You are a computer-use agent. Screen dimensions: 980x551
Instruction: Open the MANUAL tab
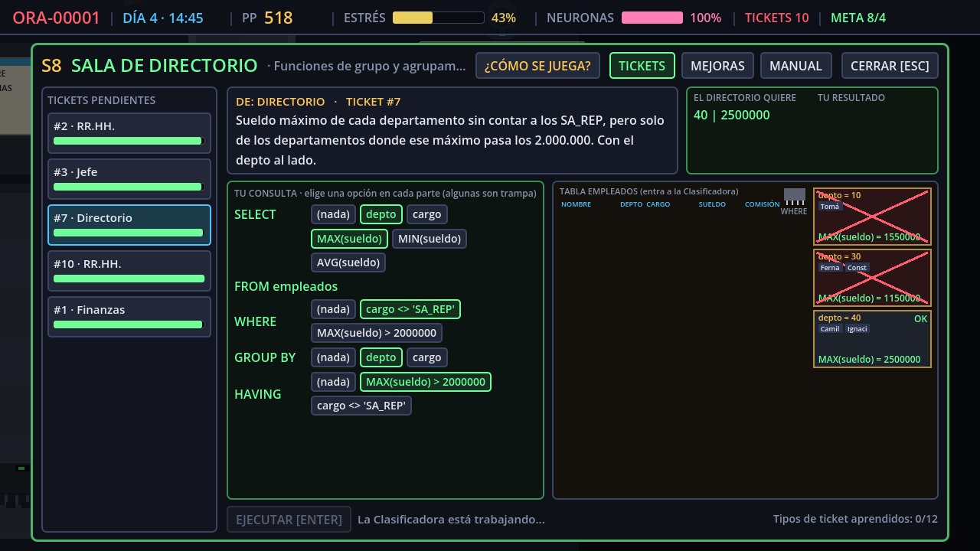tap(795, 66)
